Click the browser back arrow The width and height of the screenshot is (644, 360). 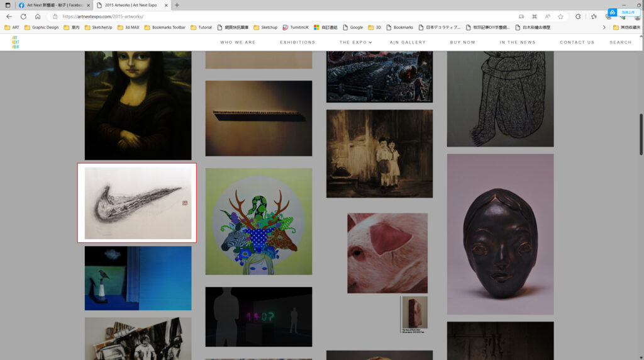click(9, 16)
